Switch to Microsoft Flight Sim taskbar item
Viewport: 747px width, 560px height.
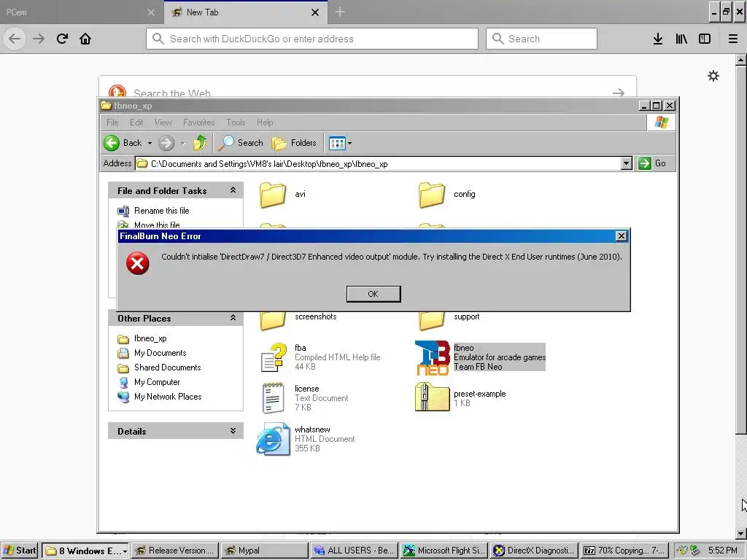tap(444, 551)
